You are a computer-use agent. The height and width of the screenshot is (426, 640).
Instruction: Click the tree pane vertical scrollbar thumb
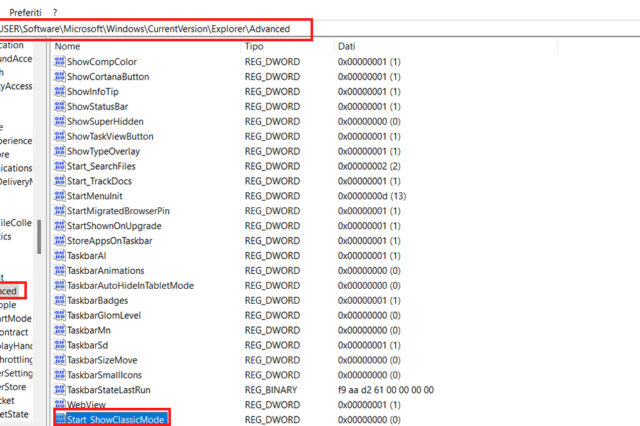[39, 237]
